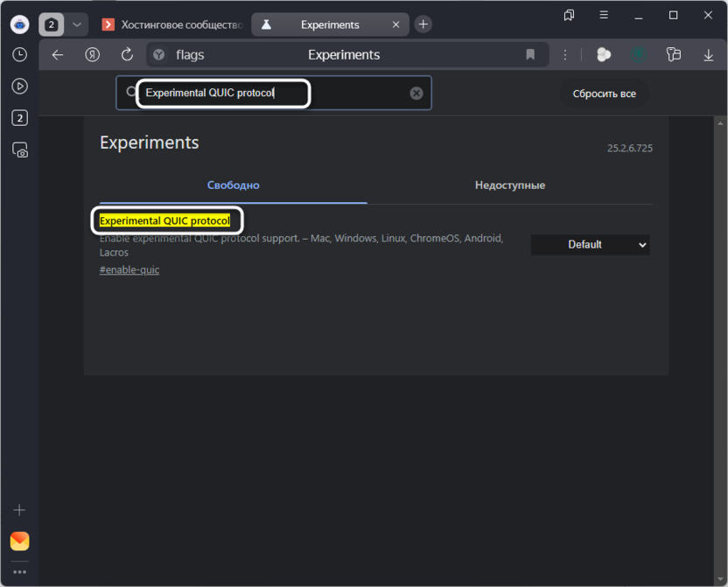Click the flags address bar text

click(x=190, y=55)
